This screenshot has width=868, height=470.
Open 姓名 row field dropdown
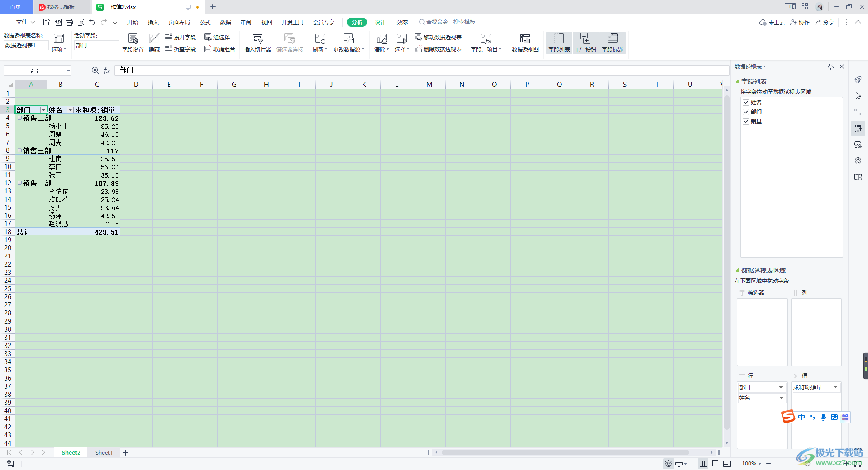(781, 398)
